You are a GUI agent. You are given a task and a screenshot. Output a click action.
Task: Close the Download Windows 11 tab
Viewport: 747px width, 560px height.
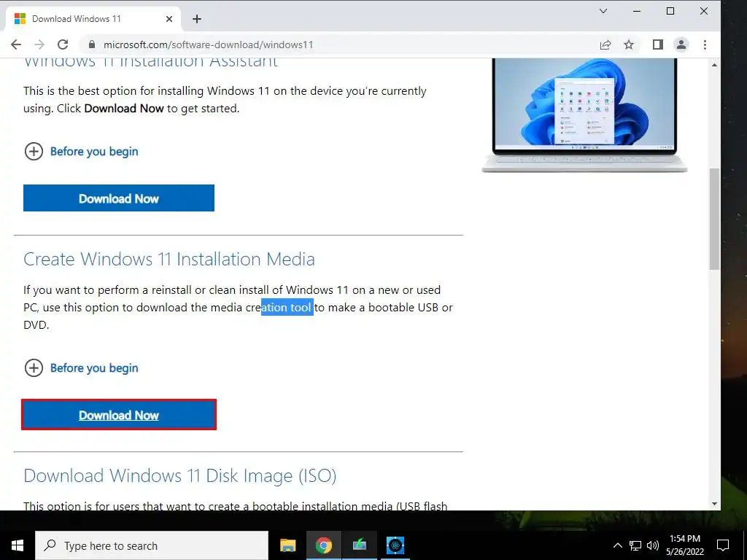(169, 19)
